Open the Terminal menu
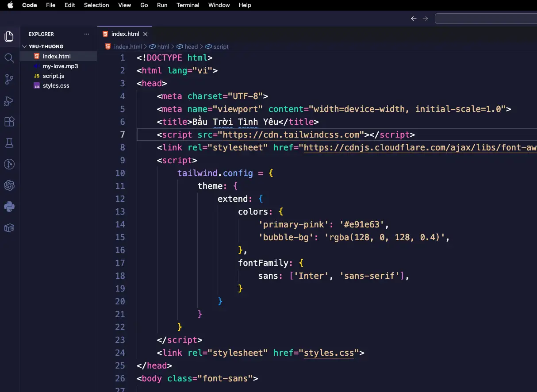This screenshot has height=392, width=537. click(188, 5)
